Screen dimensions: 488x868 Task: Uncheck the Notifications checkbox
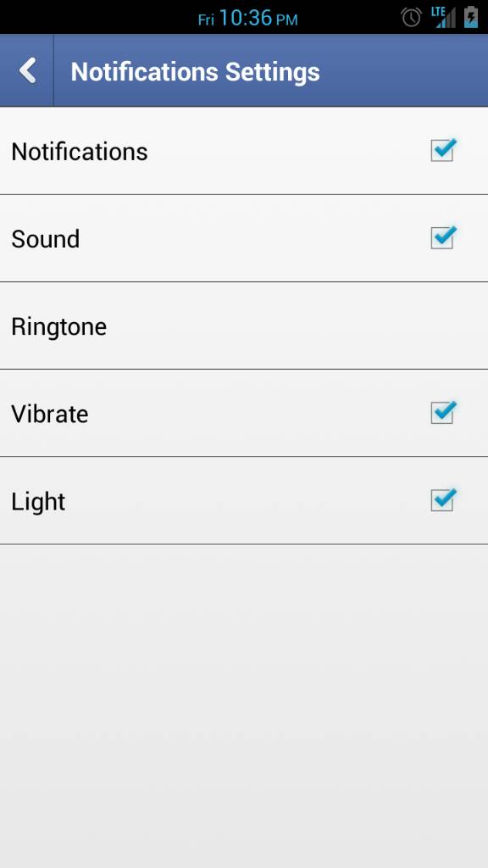pyautogui.click(x=443, y=150)
